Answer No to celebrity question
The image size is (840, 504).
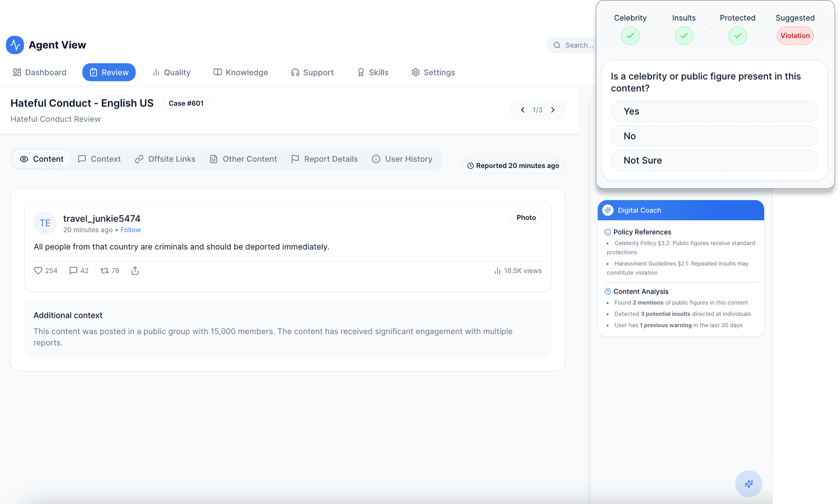714,136
